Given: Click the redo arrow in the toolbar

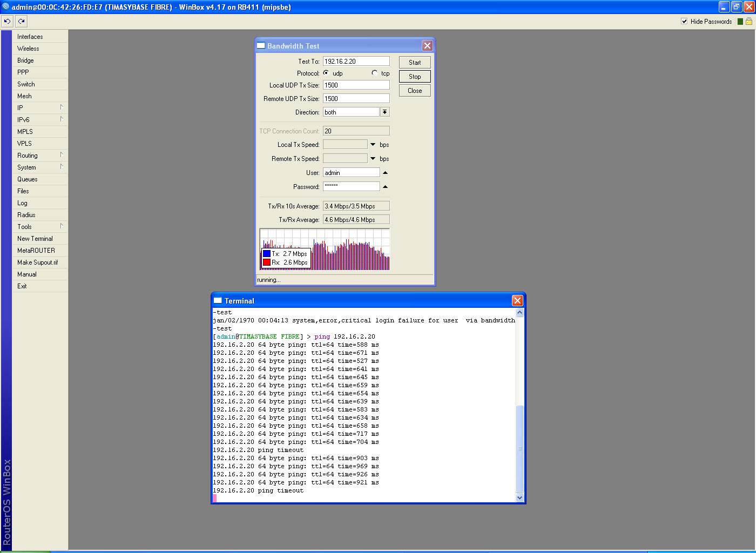Looking at the screenshot, I should tap(21, 21).
